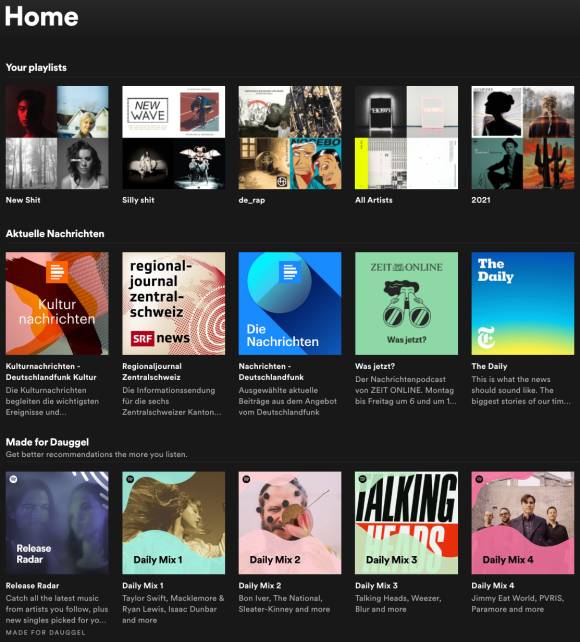Open the de_rap playlist artwork
The image size is (580, 642).
[x=290, y=138]
